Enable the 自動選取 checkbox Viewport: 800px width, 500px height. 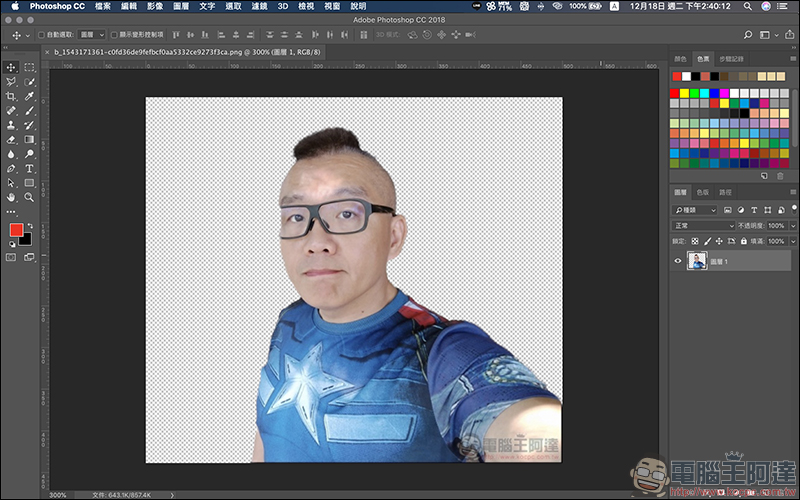pos(42,35)
